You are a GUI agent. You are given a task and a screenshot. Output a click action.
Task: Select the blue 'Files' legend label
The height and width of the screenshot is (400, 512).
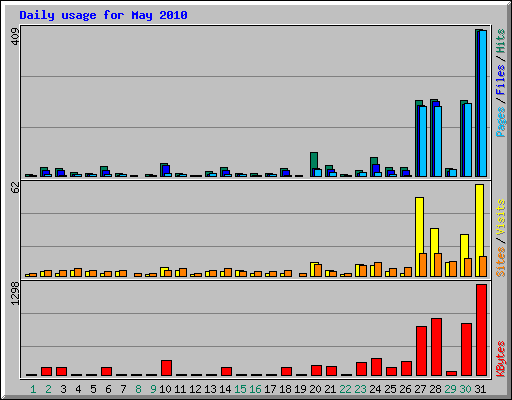tap(500, 79)
